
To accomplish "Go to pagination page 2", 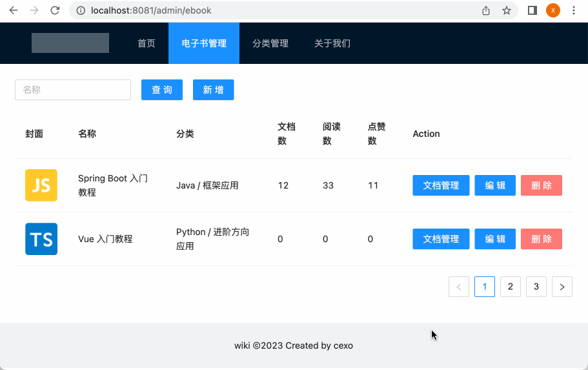I will [511, 287].
